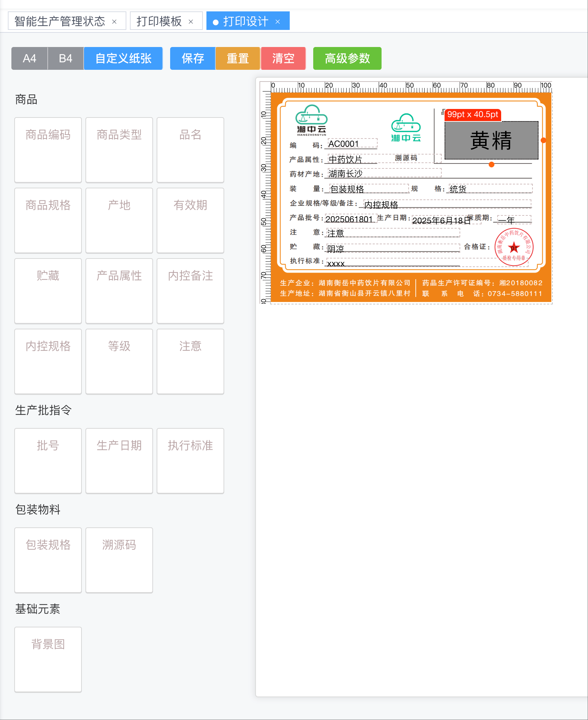Pick the 内控备注 field tile
Image resolution: width=588 pixels, height=720 pixels.
[190, 291]
